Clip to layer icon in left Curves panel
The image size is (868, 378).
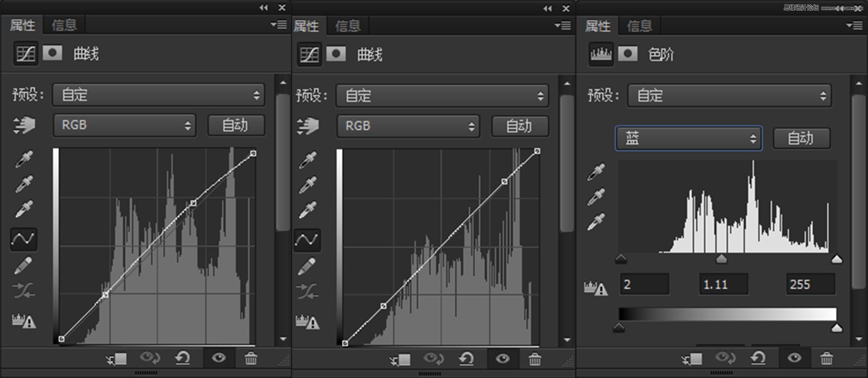(x=116, y=359)
